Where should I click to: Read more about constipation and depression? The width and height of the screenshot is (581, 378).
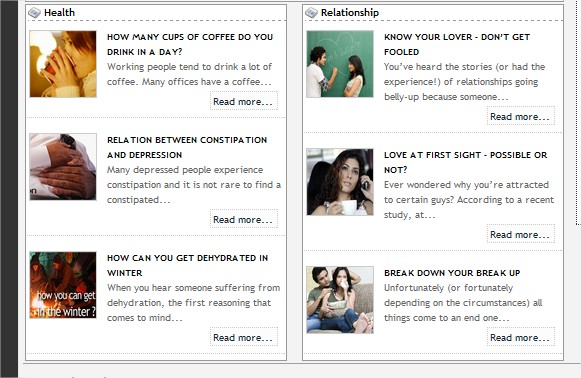click(x=243, y=220)
